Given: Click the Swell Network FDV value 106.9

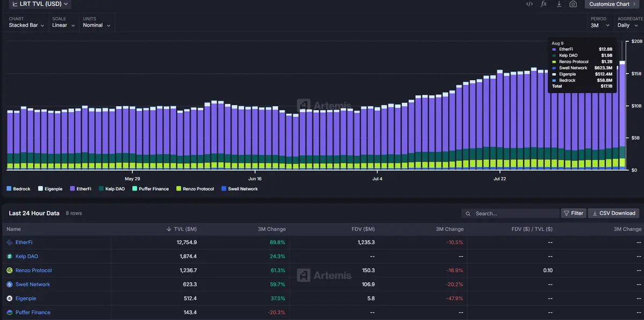Looking at the screenshot, I should point(367,284).
